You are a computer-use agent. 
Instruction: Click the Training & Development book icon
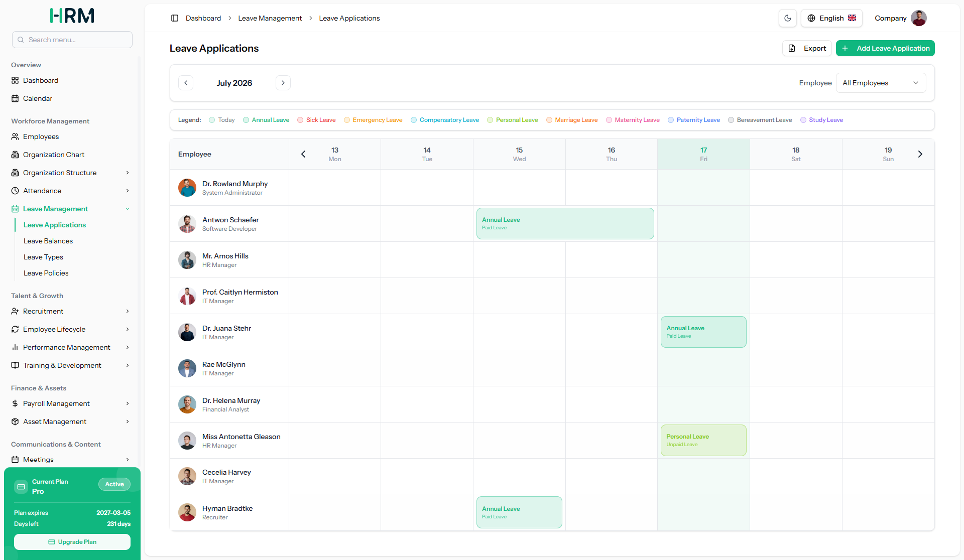pyautogui.click(x=15, y=365)
